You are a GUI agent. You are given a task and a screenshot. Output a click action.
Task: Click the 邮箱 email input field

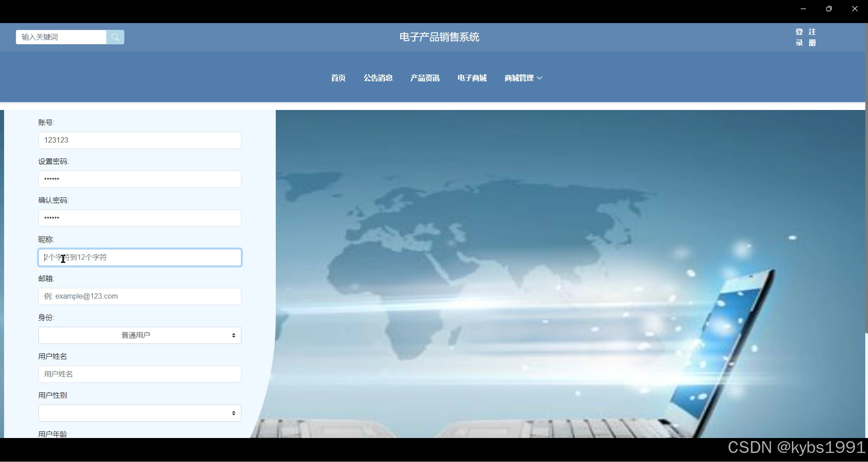pyautogui.click(x=140, y=296)
